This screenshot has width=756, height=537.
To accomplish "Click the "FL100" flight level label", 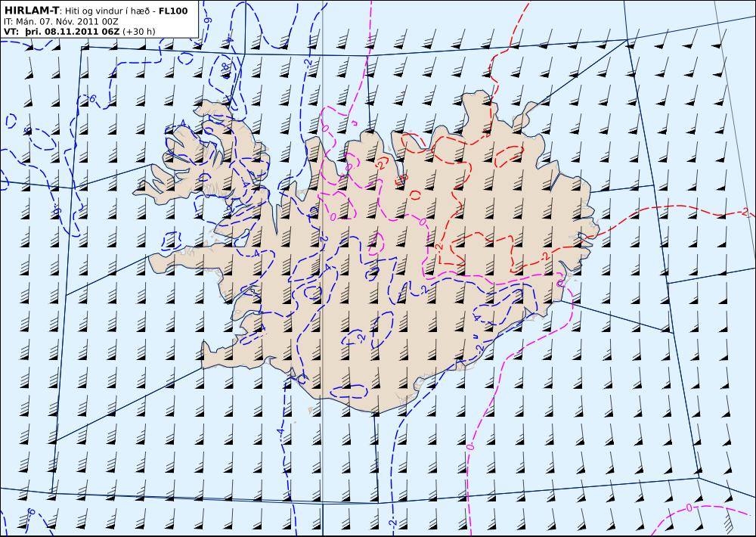I will point(173,10).
